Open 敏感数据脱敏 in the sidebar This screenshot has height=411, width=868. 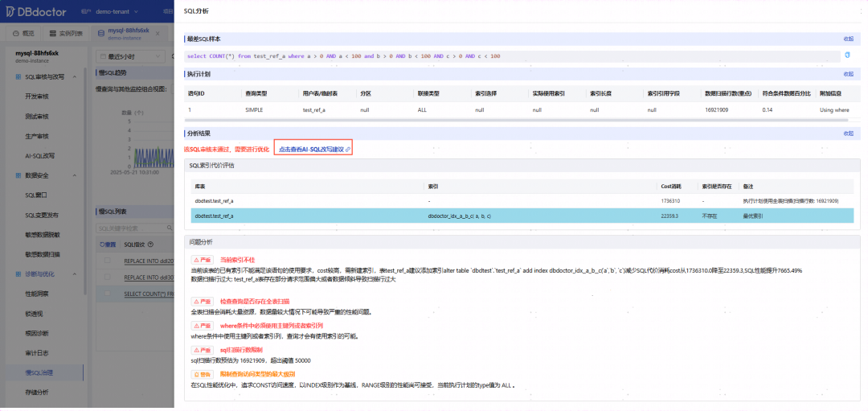(42, 234)
